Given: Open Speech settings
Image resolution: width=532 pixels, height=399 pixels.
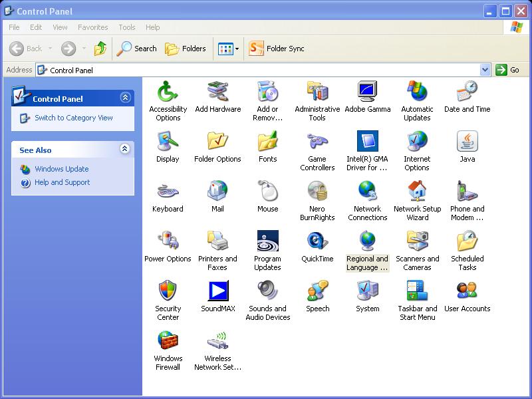Looking at the screenshot, I should point(318,296).
